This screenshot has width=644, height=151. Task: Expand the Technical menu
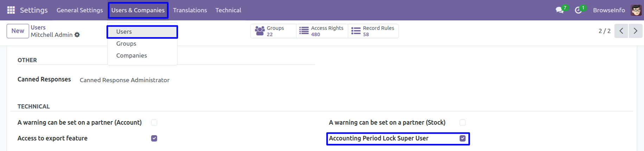click(x=228, y=10)
